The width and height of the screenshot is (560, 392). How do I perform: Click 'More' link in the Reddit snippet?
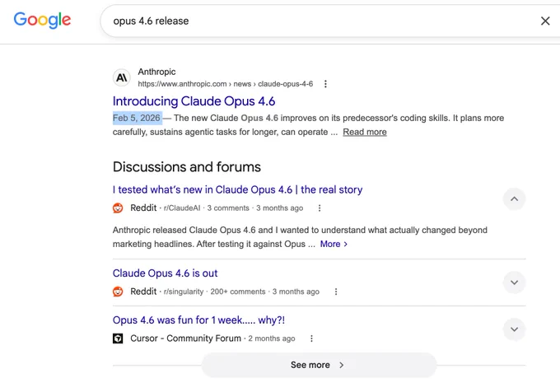334,245
